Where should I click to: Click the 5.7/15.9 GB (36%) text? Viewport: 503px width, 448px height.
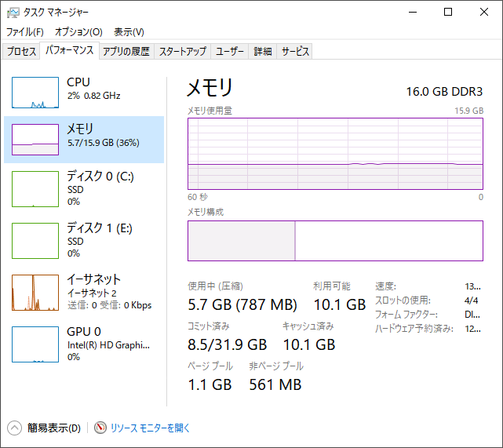[x=104, y=143]
